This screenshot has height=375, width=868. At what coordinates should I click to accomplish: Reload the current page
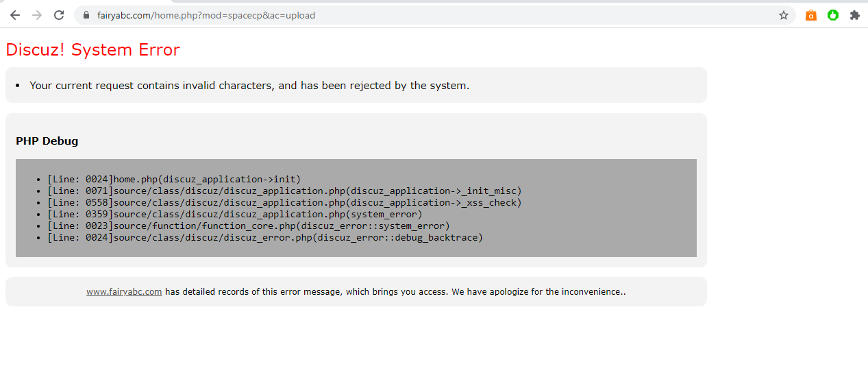59,15
